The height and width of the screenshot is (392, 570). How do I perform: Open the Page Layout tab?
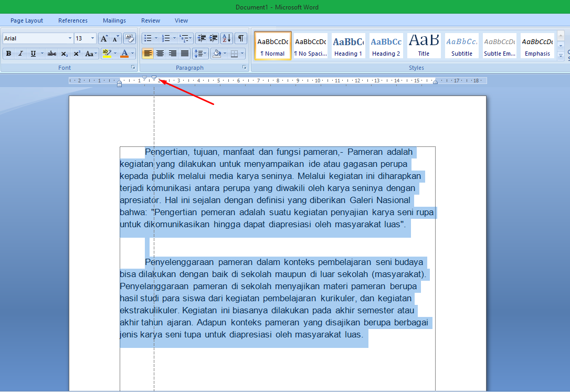click(27, 20)
